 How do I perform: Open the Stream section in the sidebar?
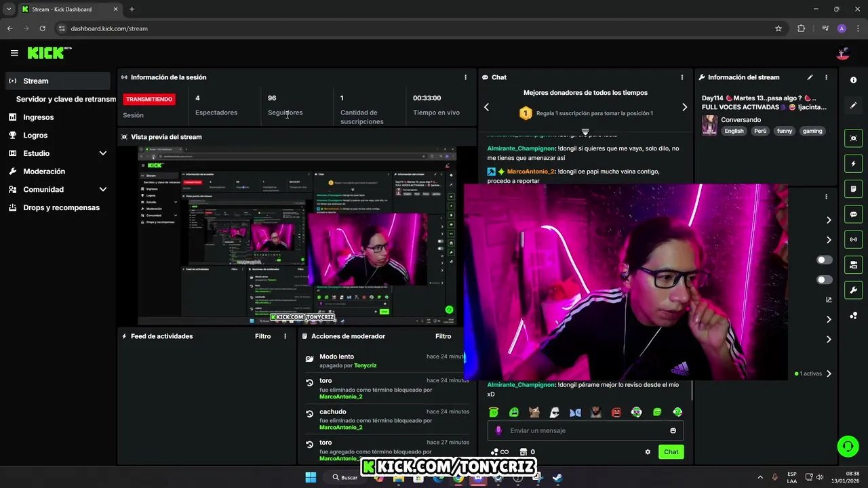[x=57, y=81]
